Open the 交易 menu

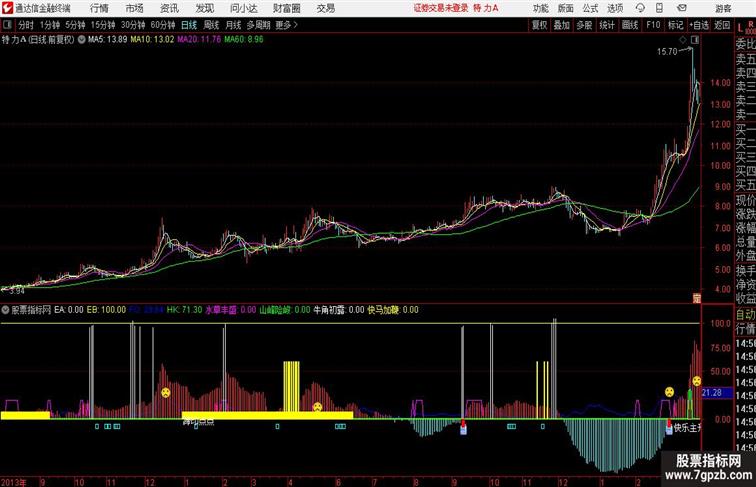325,8
